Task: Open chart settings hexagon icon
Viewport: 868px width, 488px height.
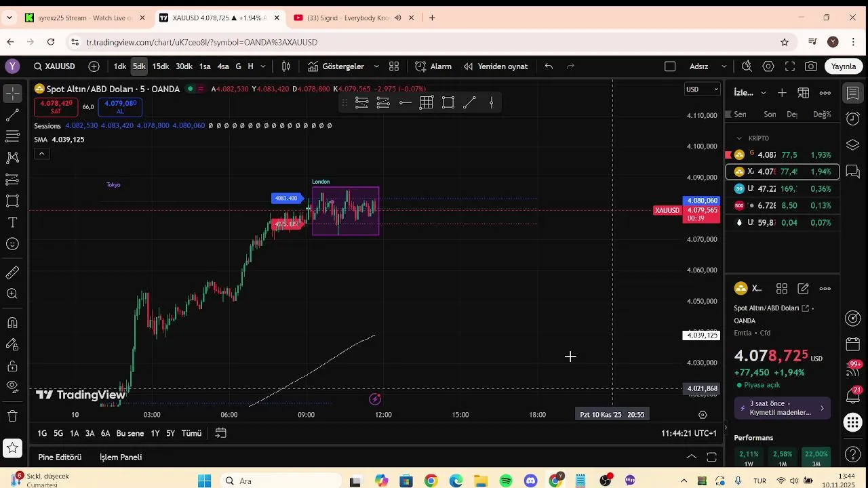Action: coord(768,66)
